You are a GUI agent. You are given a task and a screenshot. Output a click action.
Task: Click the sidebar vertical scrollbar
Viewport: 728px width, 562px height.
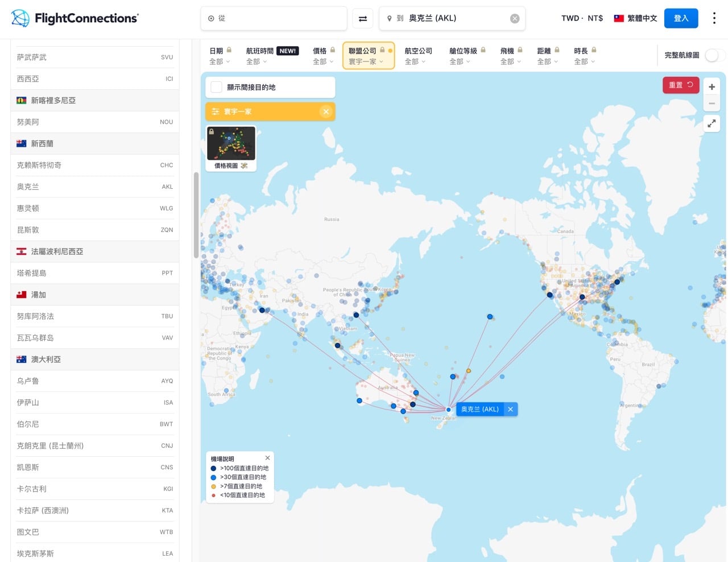(196, 215)
